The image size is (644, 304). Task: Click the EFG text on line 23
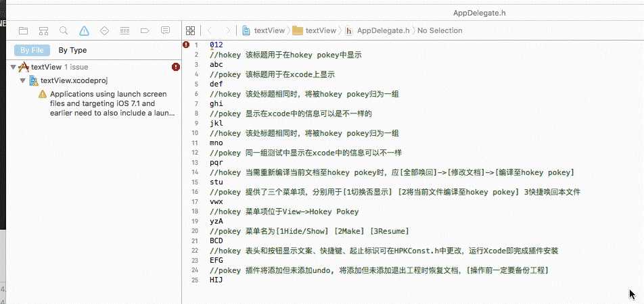pyautogui.click(x=216, y=261)
